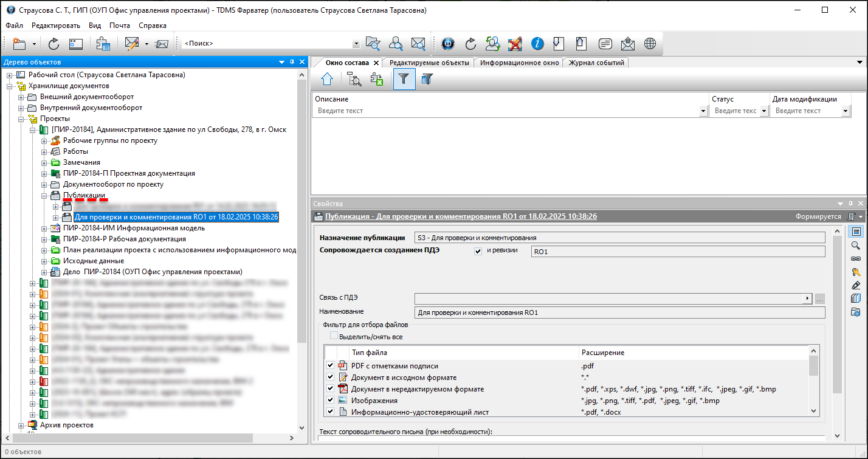The image size is (868, 459).
Task: Click the Excel export icon
Action: [x=377, y=79]
